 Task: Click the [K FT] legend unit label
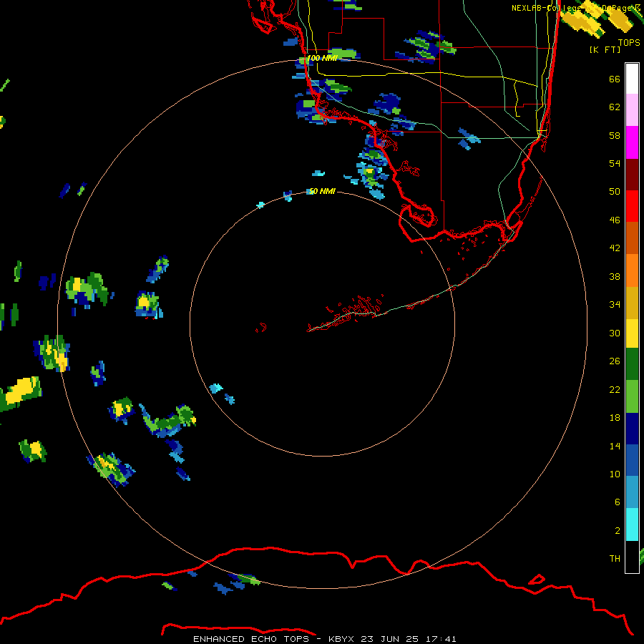point(605,49)
